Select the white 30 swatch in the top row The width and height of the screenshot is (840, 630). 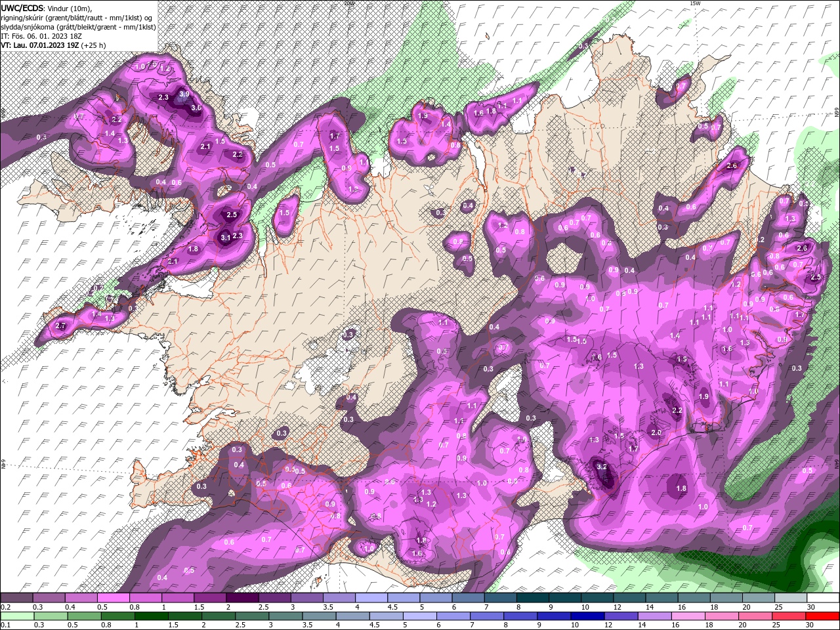point(823,598)
